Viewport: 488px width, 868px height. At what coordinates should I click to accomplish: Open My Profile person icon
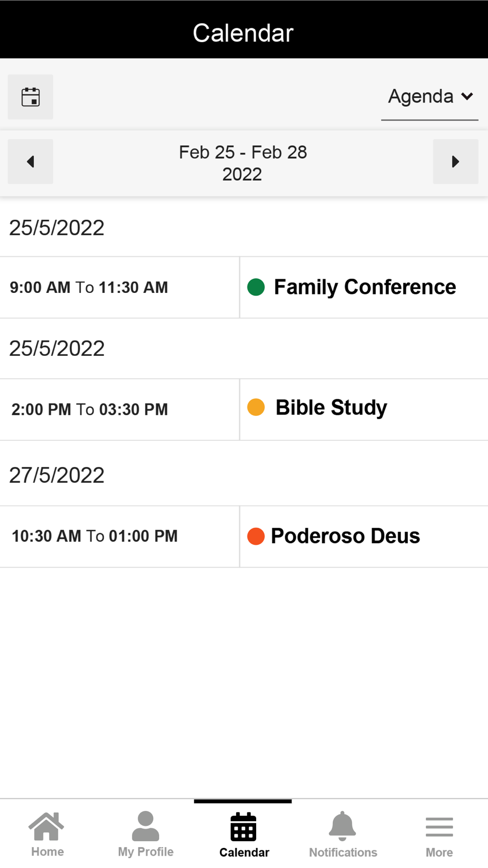[145, 826]
